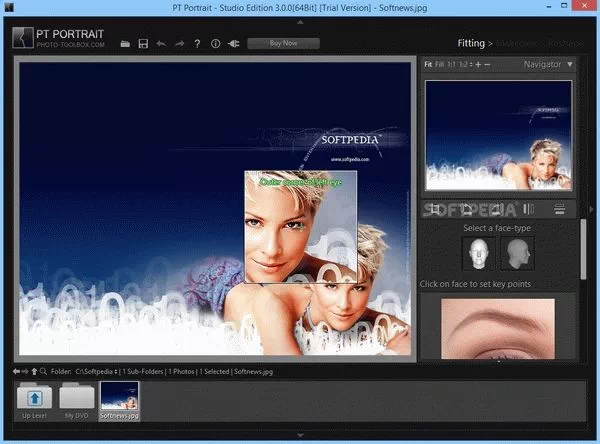Click the Info circle icon
This screenshot has width=600, height=444.
(x=215, y=44)
